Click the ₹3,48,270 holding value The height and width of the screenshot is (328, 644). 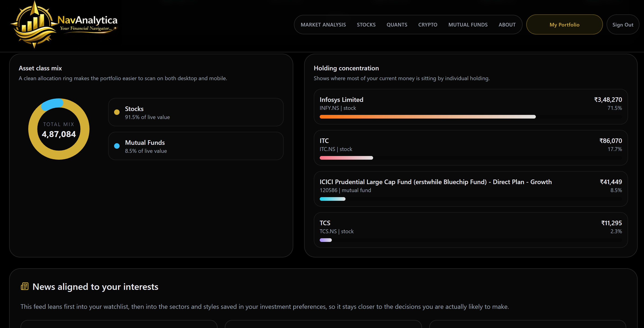click(x=608, y=100)
